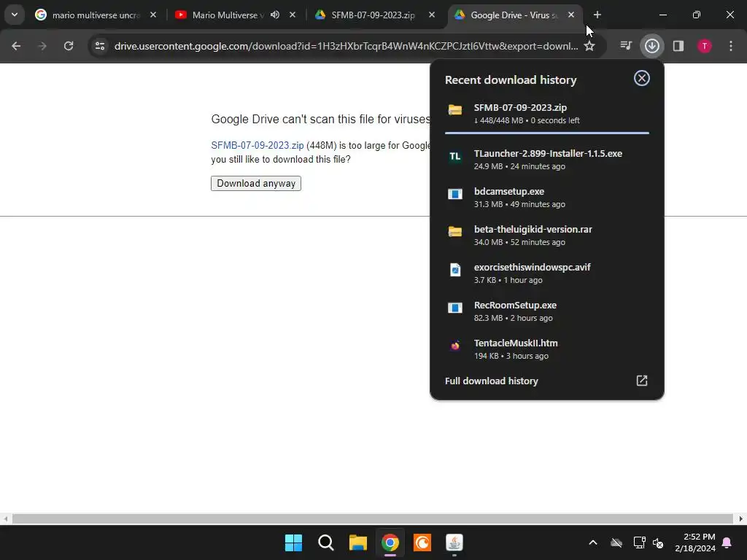Open the Chrome three-dot menu

pos(731,46)
